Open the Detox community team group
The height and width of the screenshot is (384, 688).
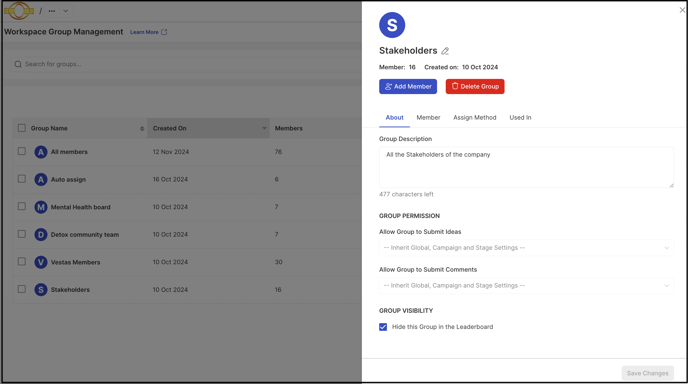(85, 235)
